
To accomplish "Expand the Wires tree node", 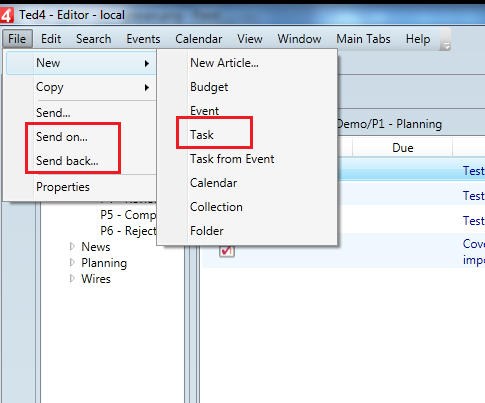I will pos(72,278).
